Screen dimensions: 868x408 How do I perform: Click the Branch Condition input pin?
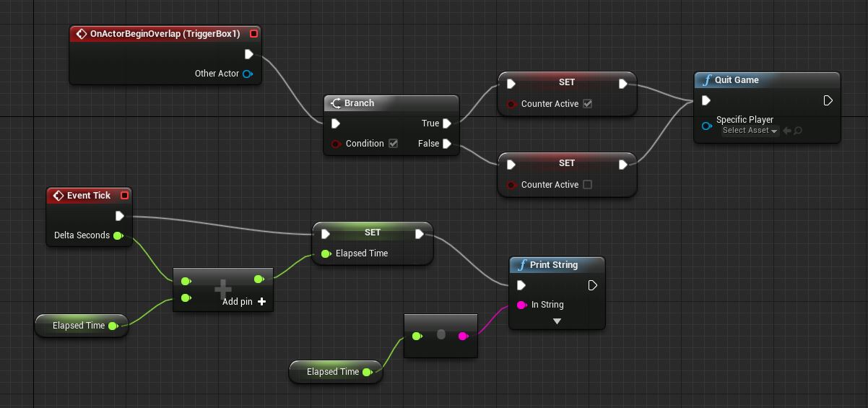[336, 144]
